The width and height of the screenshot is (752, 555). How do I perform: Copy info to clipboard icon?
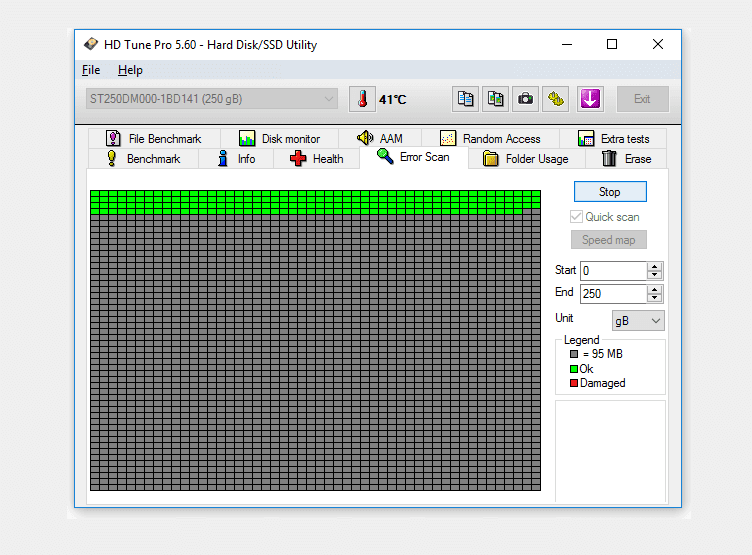pyautogui.click(x=465, y=99)
